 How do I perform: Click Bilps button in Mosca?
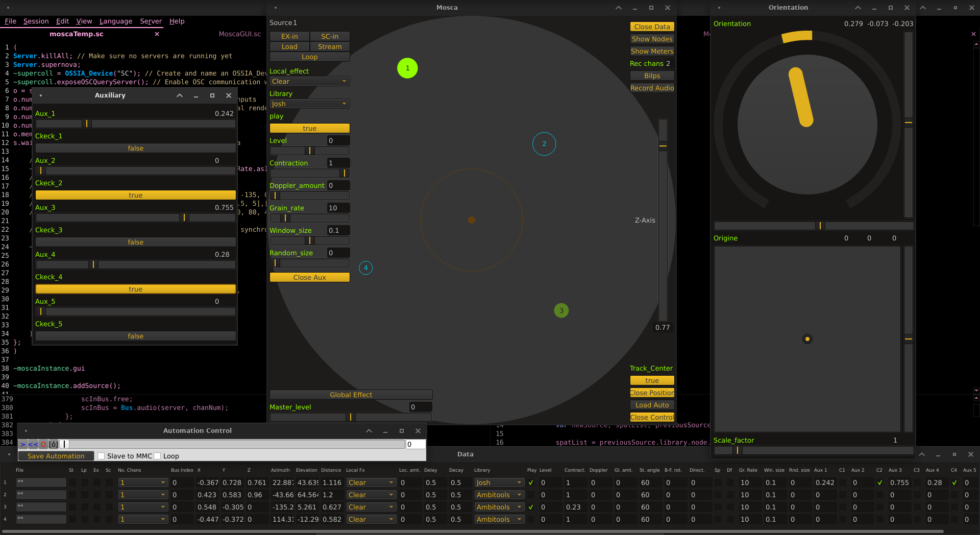(652, 76)
